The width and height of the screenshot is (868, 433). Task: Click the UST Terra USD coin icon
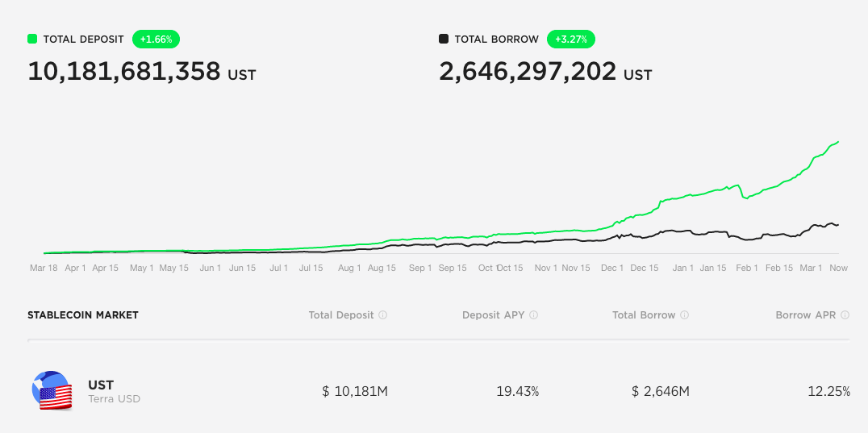pos(52,391)
